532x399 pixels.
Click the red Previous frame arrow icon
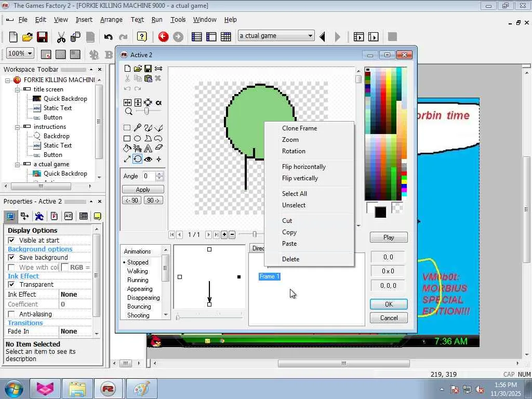(163, 37)
